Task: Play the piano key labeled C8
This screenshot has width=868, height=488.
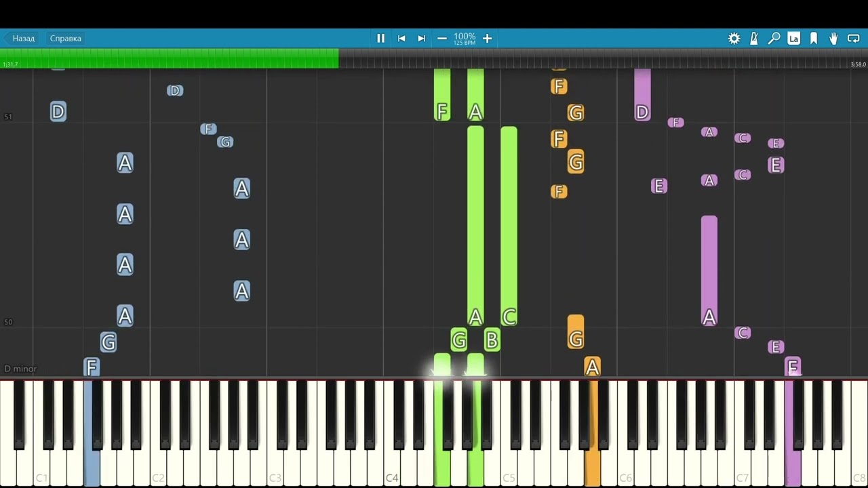Action: [x=859, y=468]
